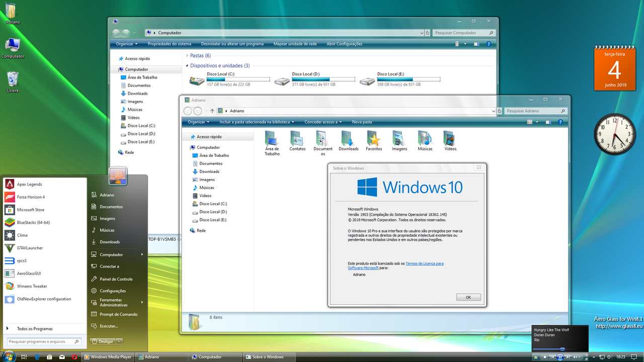Screen dimensions: 644x362
Task: Click help icon in Computador window toolbar
Action: (489, 44)
